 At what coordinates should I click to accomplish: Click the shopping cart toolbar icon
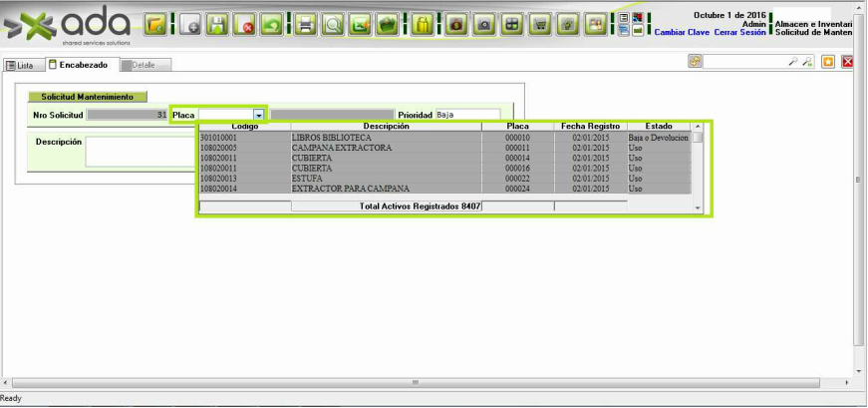[541, 25]
